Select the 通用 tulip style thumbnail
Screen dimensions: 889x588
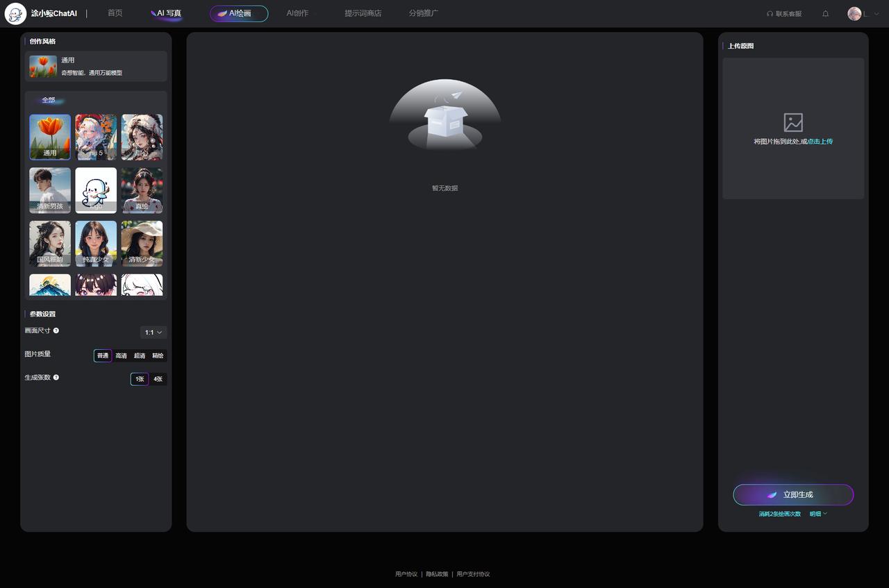pyautogui.click(x=50, y=137)
